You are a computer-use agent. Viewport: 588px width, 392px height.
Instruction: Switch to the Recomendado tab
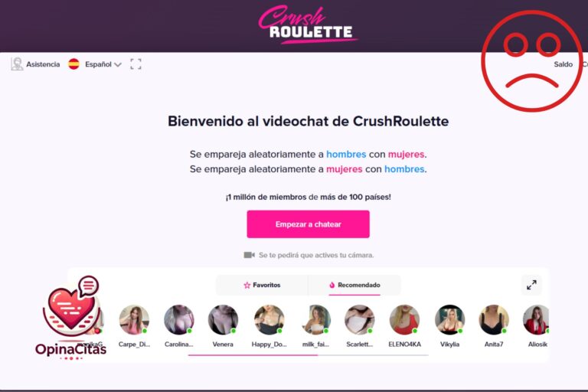[x=354, y=285]
